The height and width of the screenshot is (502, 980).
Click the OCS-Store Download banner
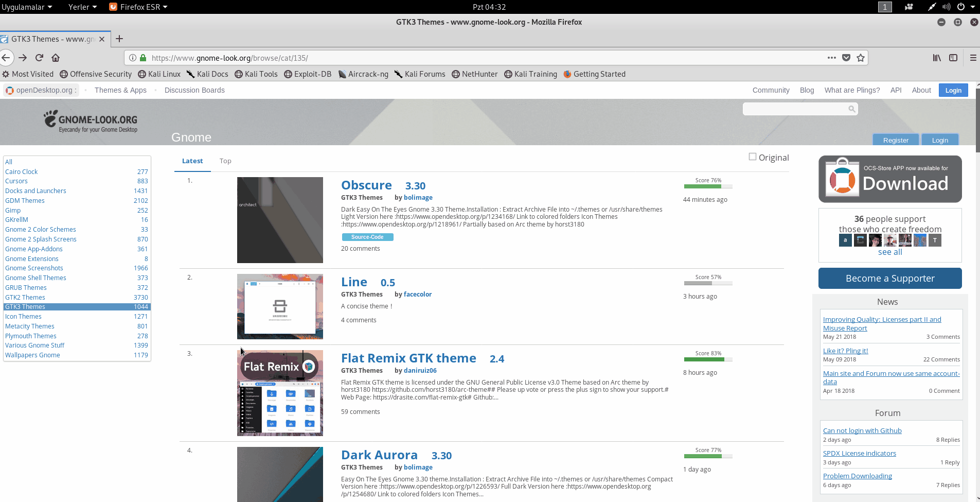pyautogui.click(x=890, y=179)
